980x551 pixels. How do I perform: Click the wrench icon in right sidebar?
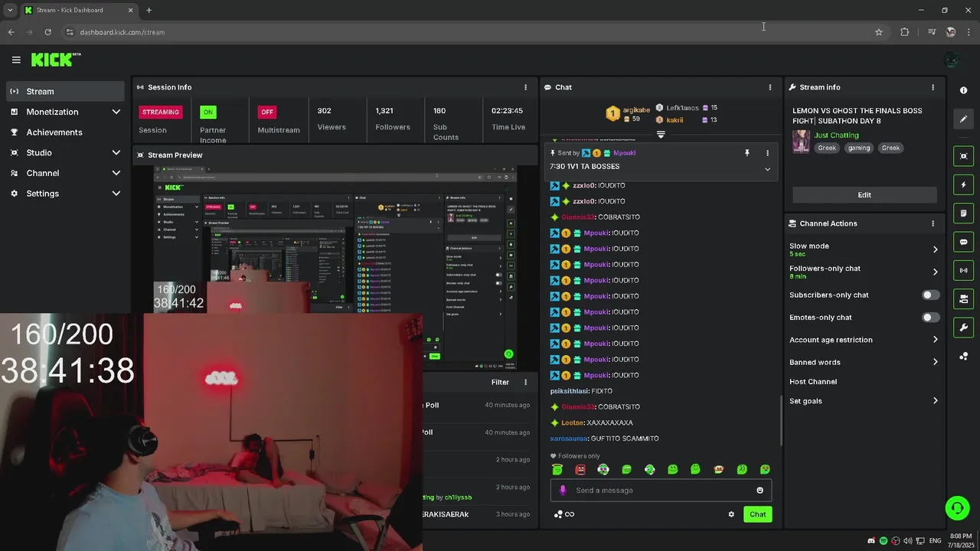[x=963, y=328]
